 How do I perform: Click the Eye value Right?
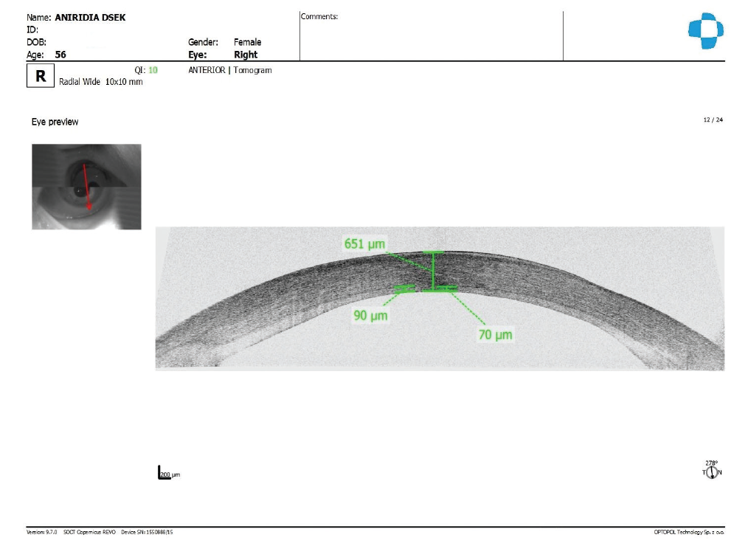(x=245, y=55)
